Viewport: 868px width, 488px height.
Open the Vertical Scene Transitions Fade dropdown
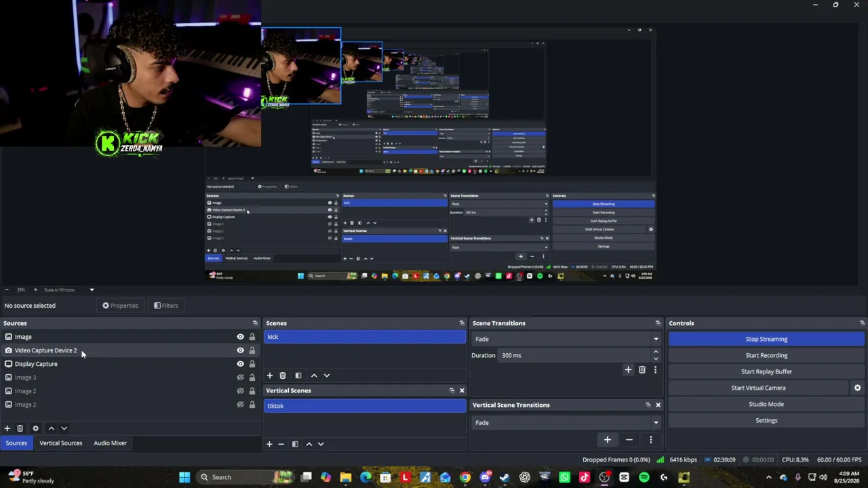(x=566, y=423)
